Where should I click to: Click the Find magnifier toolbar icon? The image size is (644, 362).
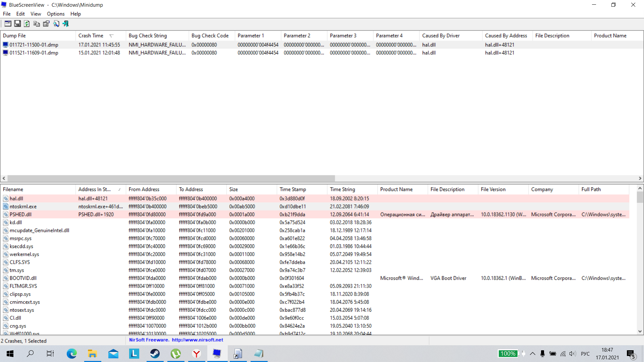[56, 23]
